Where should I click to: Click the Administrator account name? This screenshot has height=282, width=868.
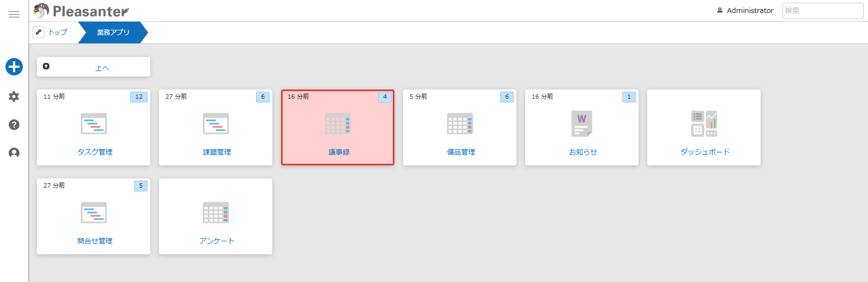click(x=750, y=10)
